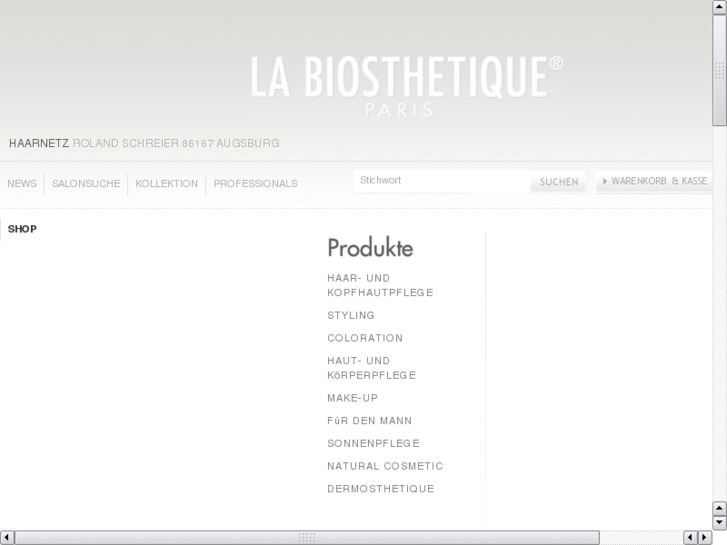Click the horizontal scrollbar far-right right arrow
The width and height of the screenshot is (727, 545).
point(705,538)
